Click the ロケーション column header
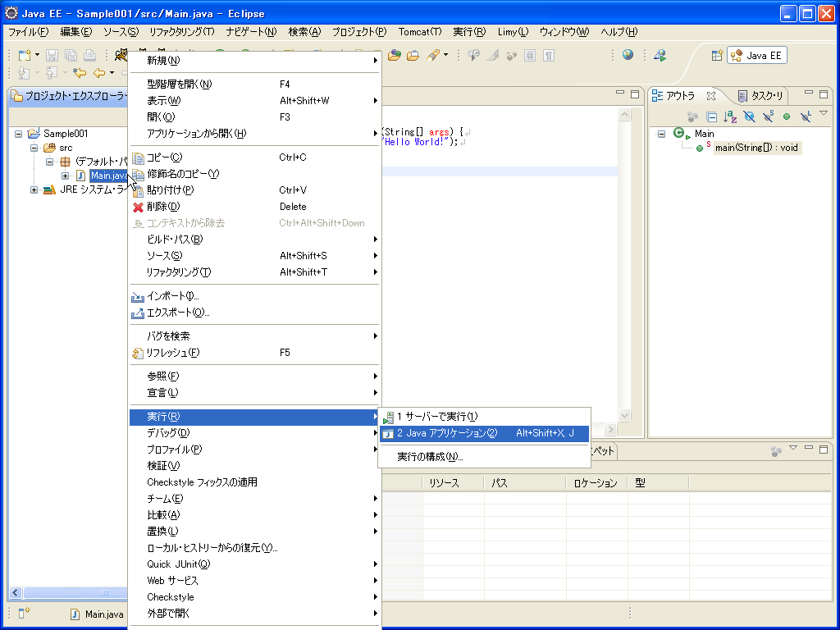This screenshot has height=630, width=840. 596,483
